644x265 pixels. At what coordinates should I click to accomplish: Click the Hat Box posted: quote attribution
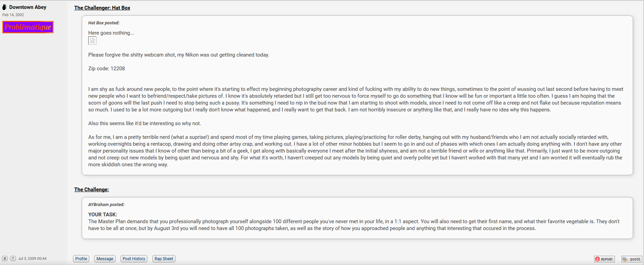click(104, 23)
